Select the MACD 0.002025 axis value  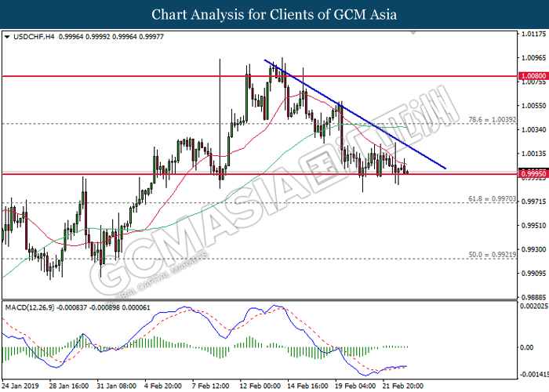534,306
